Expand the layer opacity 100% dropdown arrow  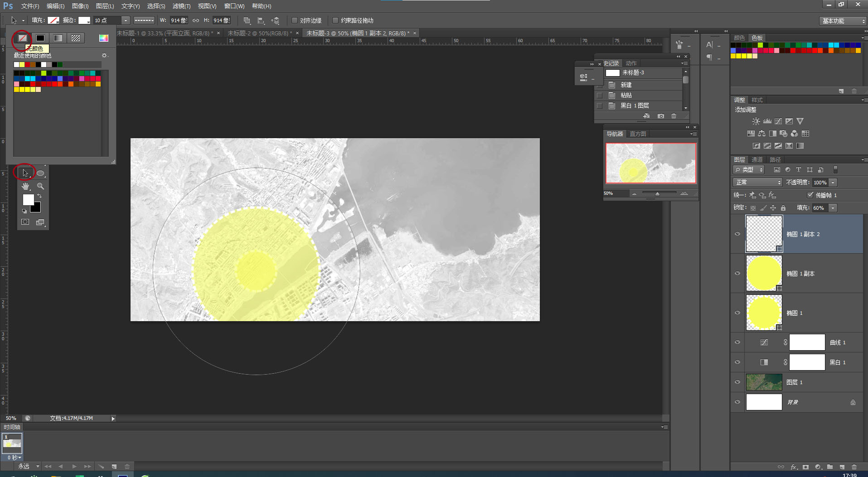[x=833, y=183]
